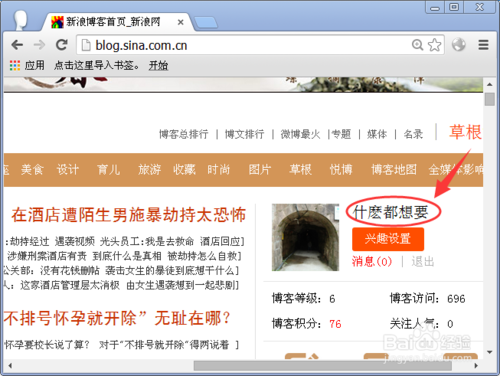Open 被劫持怎么自救 link
500x376 pixels.
202,256
